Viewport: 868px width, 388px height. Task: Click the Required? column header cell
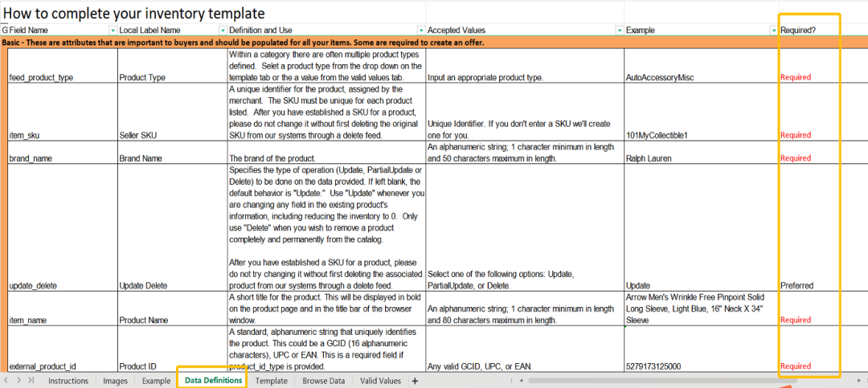809,31
